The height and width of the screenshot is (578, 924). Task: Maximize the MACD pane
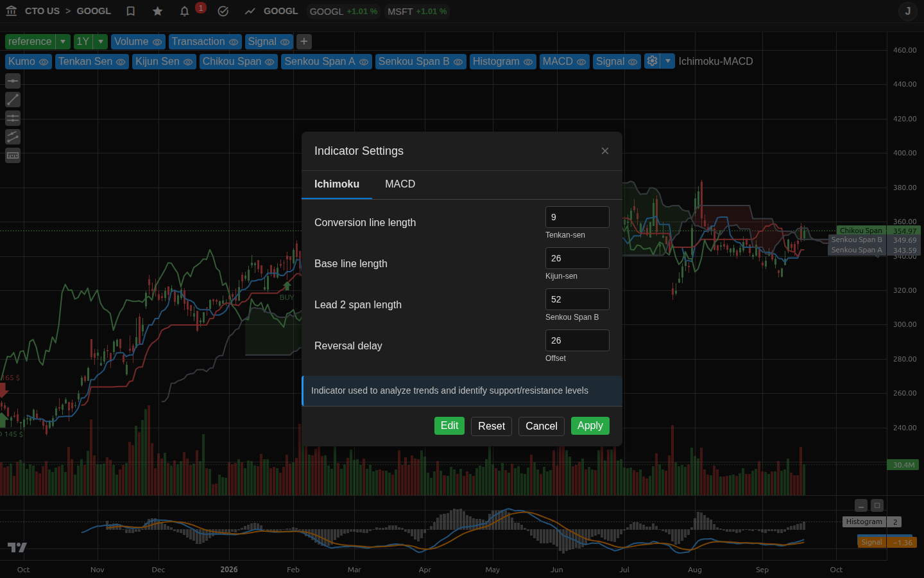(x=877, y=505)
